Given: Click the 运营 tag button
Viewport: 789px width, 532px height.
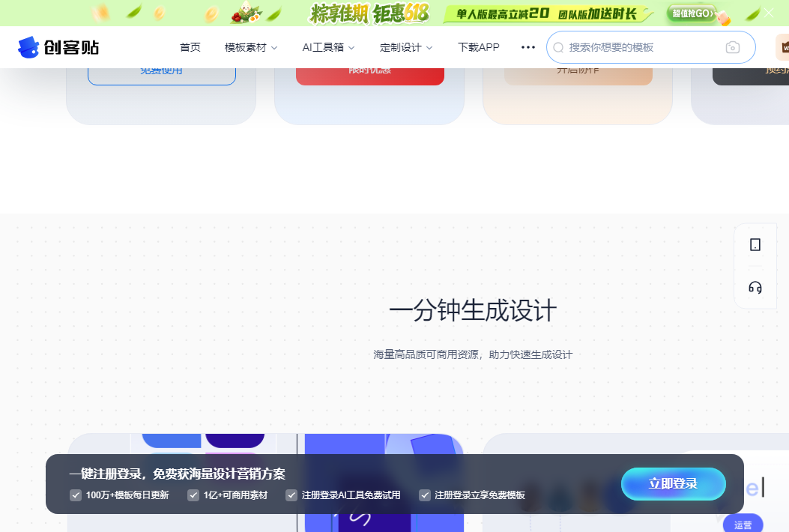Looking at the screenshot, I should 743,524.
